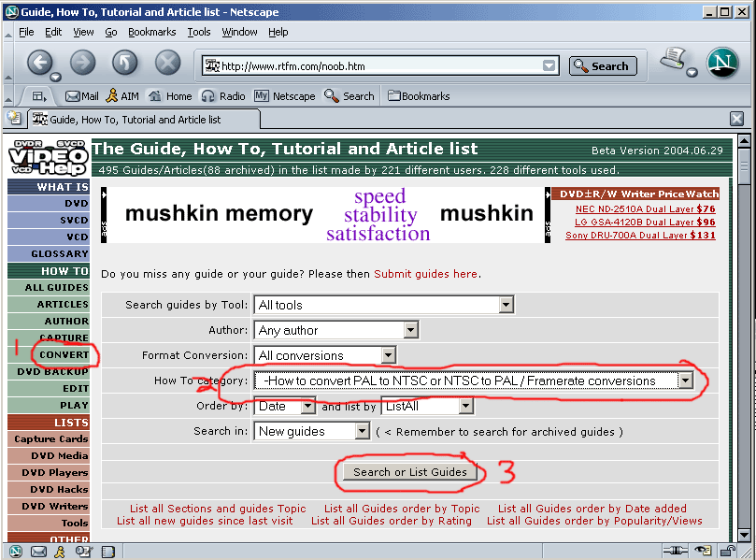Open Address Book from the status bar icon
The height and width of the screenshot is (560, 756).
108,552
